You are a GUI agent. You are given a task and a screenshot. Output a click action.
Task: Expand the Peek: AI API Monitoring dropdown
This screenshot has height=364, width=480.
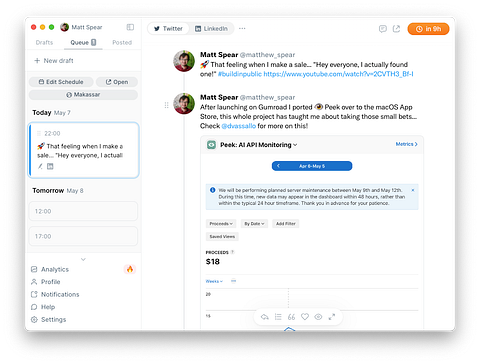point(258,145)
